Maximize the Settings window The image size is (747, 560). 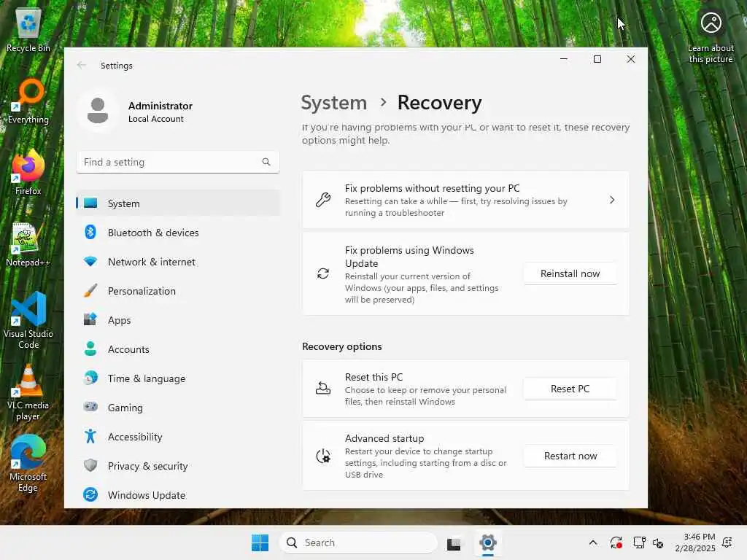tap(597, 59)
